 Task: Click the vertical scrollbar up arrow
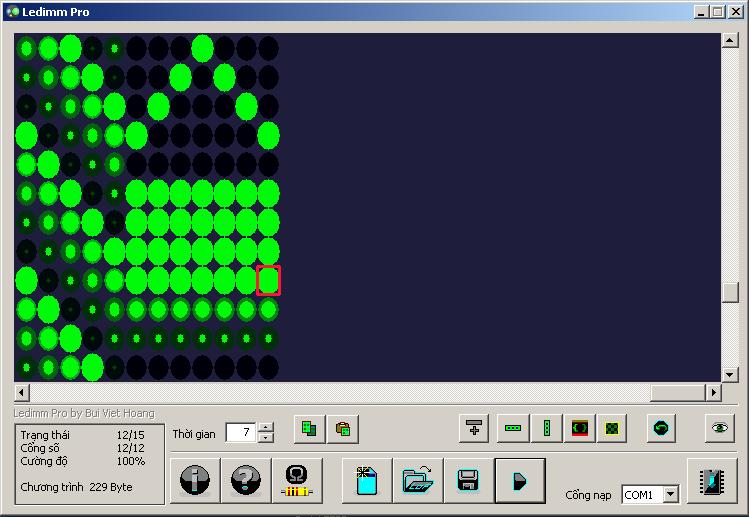coord(729,40)
